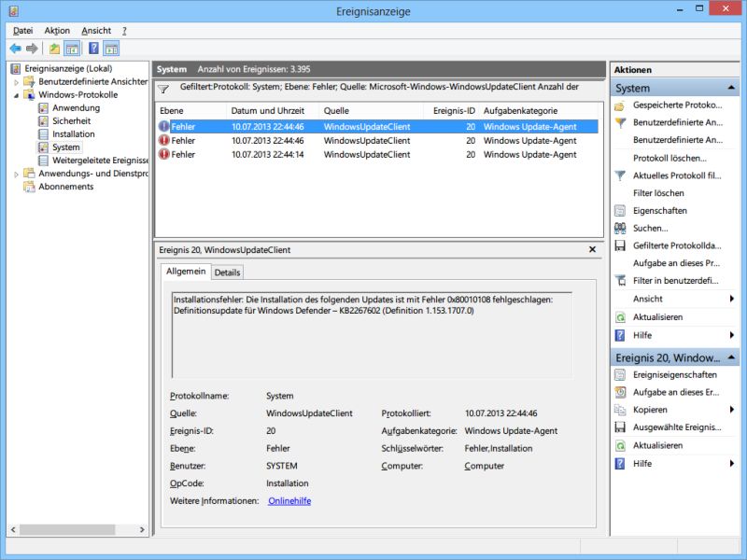Select Weitergeleitete Ereignisse in the tree
This screenshot has height=560, width=747.
click(x=100, y=161)
